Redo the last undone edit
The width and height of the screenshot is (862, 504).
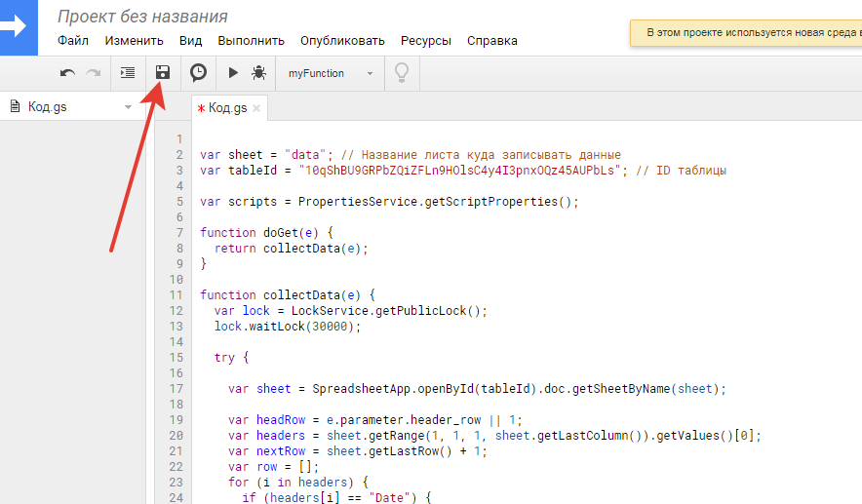pos(94,73)
